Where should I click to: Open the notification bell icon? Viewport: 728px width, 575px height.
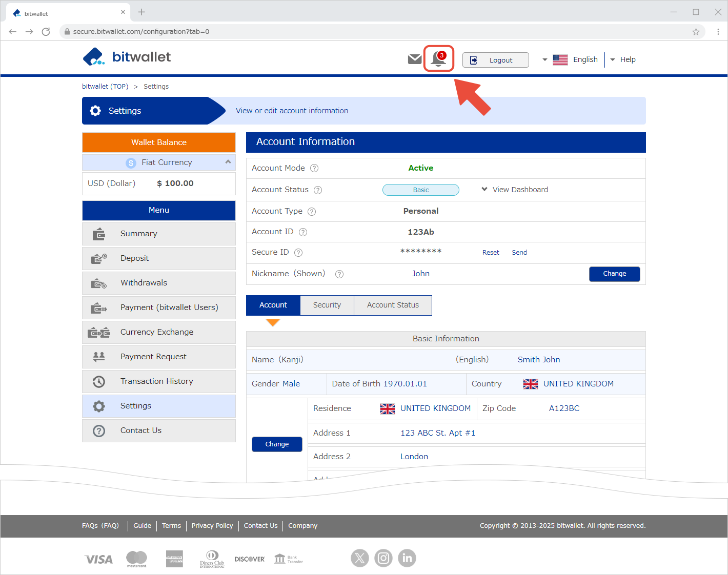point(438,59)
